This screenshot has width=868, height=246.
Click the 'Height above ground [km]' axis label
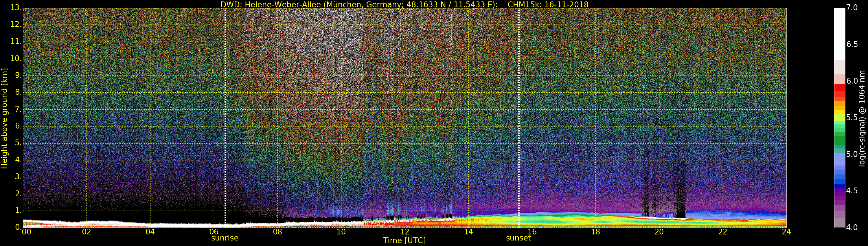click(4, 118)
